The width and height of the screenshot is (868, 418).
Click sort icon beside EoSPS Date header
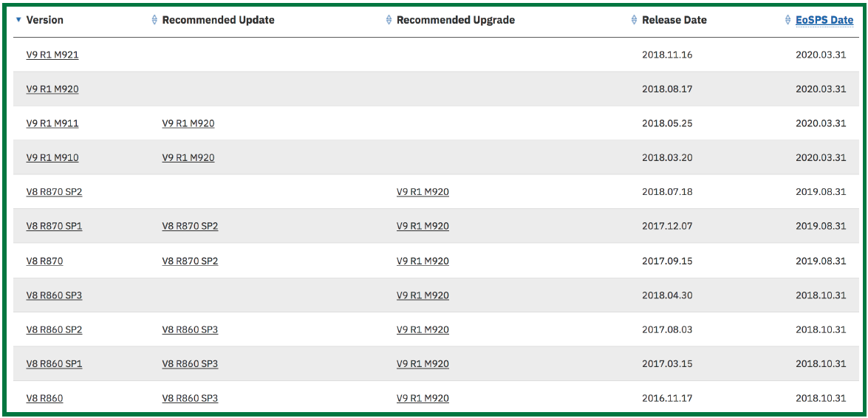point(788,20)
